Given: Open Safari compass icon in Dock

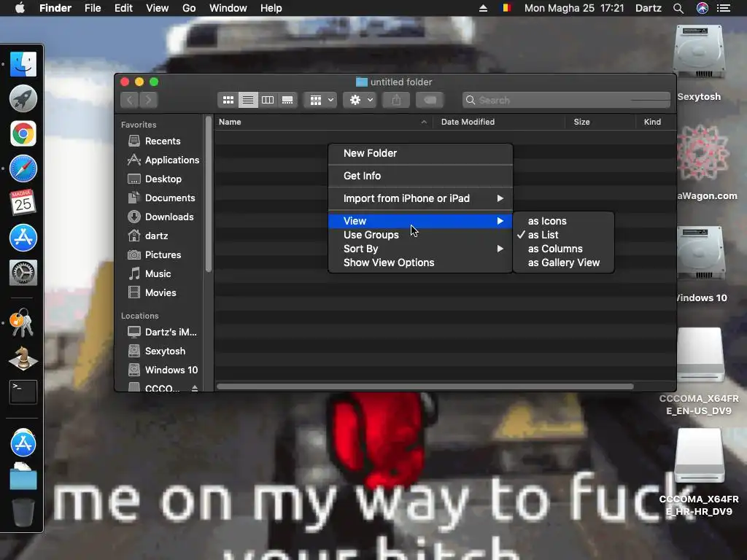Looking at the screenshot, I should pyautogui.click(x=23, y=168).
